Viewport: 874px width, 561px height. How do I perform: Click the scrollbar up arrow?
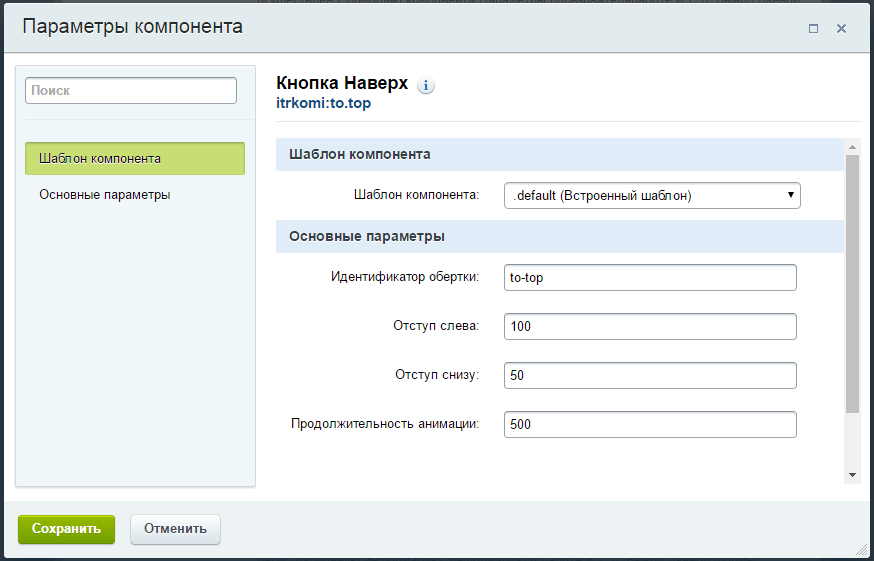pos(852,147)
